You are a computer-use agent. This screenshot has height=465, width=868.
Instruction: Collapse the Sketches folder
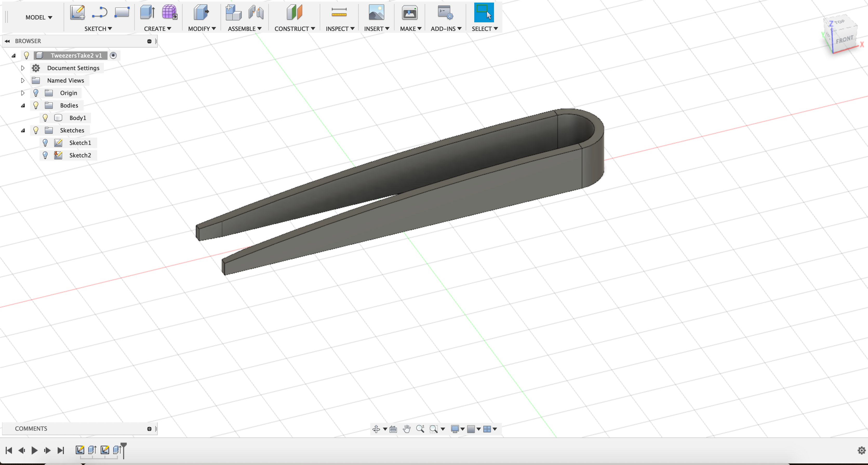click(x=23, y=130)
